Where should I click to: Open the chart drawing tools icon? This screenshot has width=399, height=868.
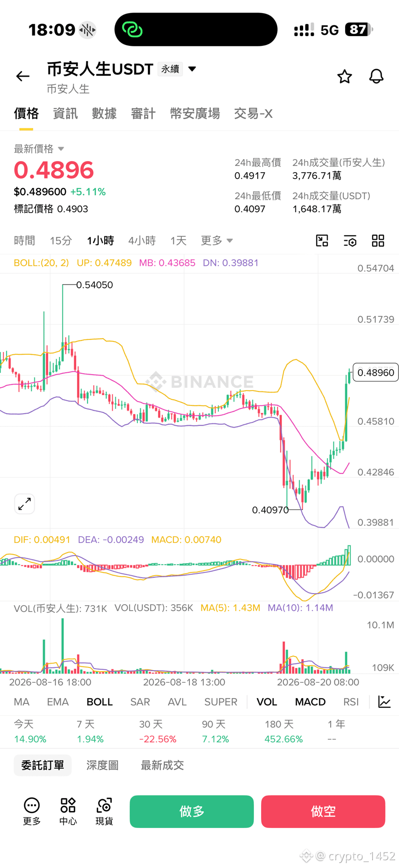click(322, 241)
